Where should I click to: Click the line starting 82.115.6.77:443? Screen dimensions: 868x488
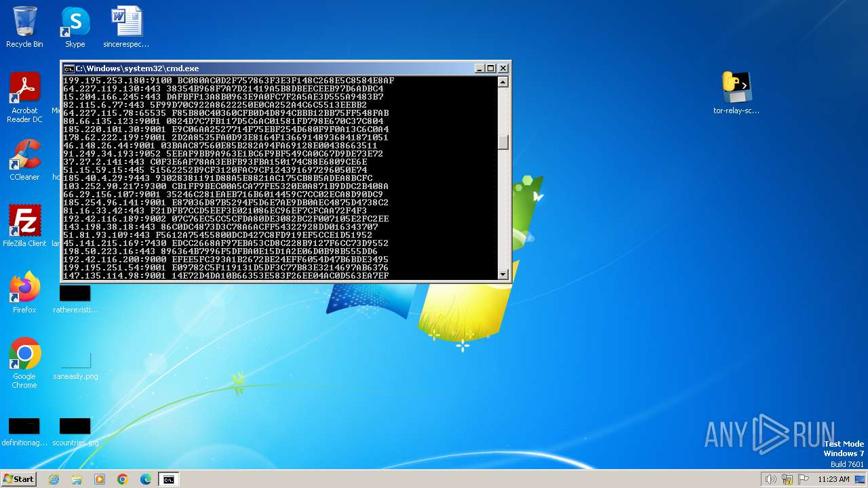coord(215,105)
